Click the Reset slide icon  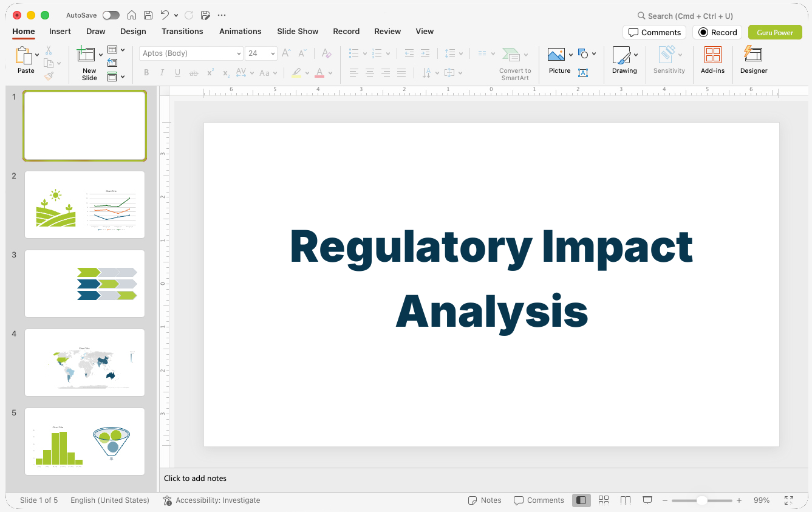pos(112,63)
